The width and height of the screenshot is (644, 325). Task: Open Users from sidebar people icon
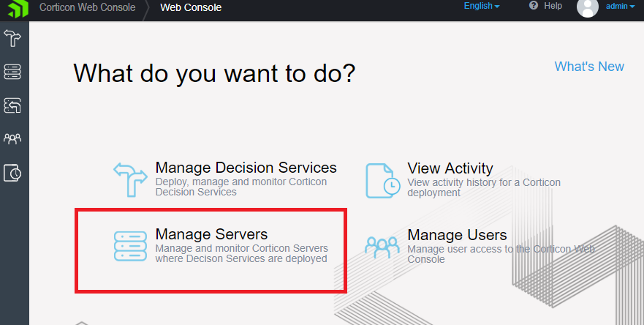pyautogui.click(x=12, y=138)
